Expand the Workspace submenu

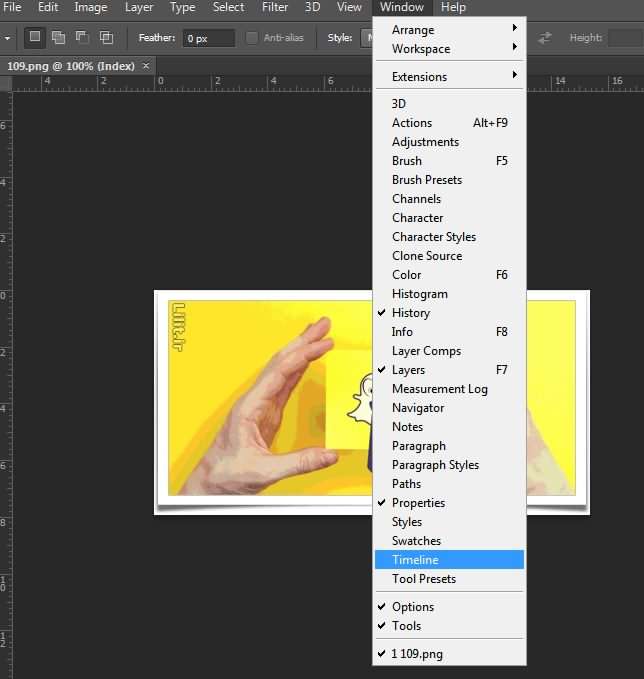450,49
